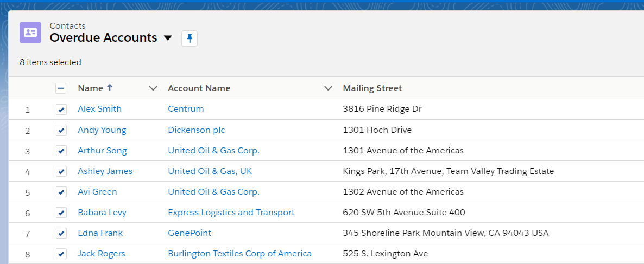This screenshot has height=264, width=644.
Task: Uncheck the Alex Smith row checkbox
Action: tap(61, 110)
